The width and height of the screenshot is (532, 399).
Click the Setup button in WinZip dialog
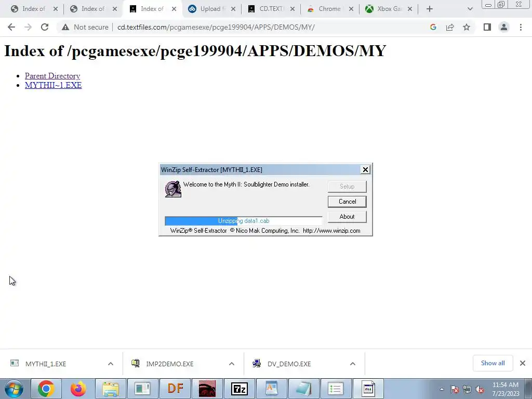point(347,187)
